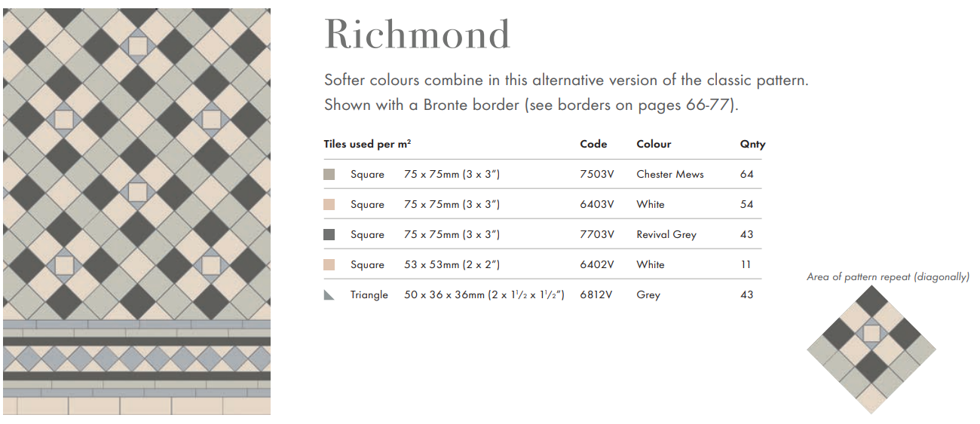Select the Chester Mews colour name

tap(669, 175)
